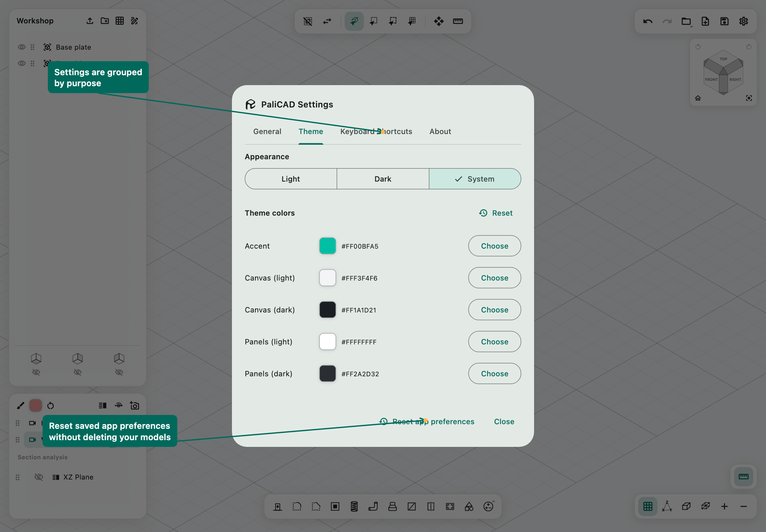The height and width of the screenshot is (532, 766).
Task: Click the Accent color swatch
Action: pos(328,246)
